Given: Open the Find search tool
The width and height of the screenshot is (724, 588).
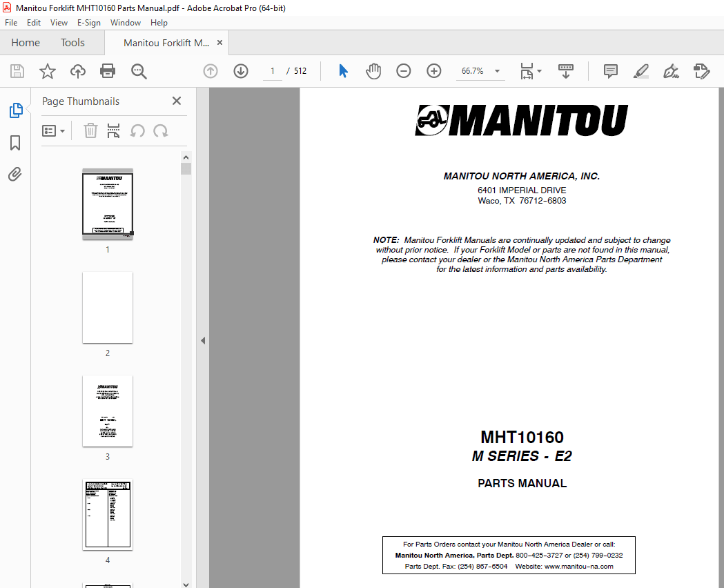Looking at the screenshot, I should pyautogui.click(x=139, y=71).
